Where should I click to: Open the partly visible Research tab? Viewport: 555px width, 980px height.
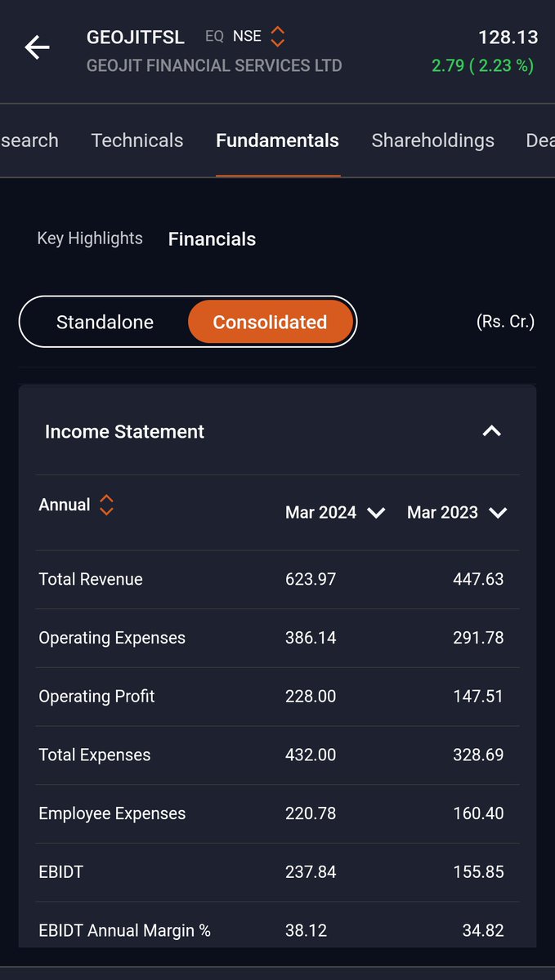point(29,140)
